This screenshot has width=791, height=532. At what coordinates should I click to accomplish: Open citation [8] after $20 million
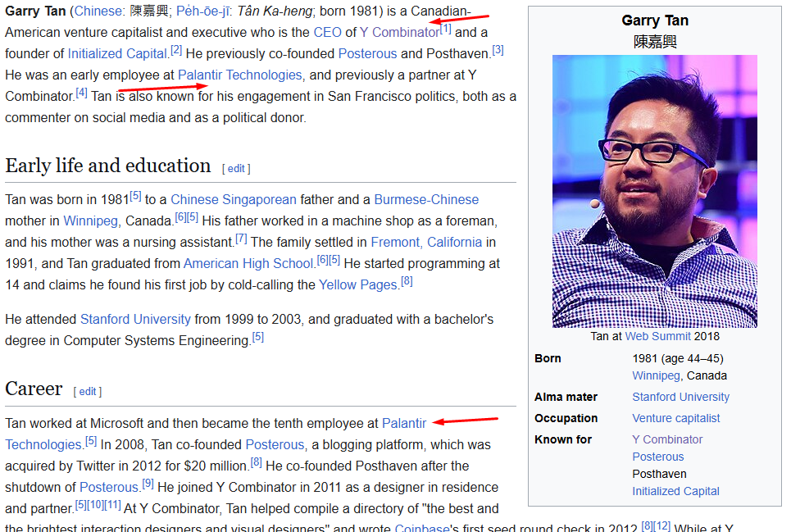pyautogui.click(x=257, y=462)
